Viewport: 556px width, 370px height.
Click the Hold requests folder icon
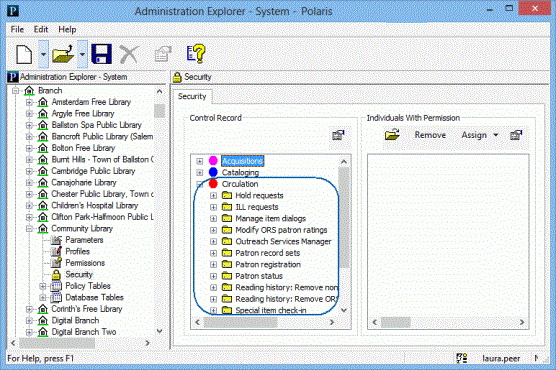point(227,195)
